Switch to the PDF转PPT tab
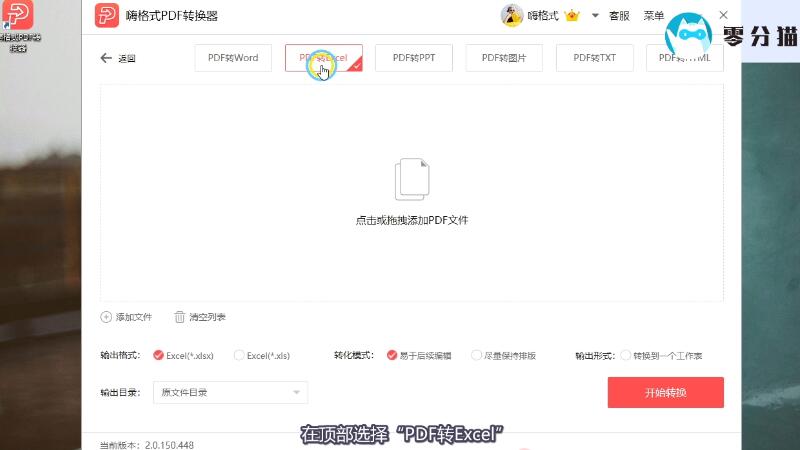Viewport: 800px width, 450px height. tap(414, 58)
